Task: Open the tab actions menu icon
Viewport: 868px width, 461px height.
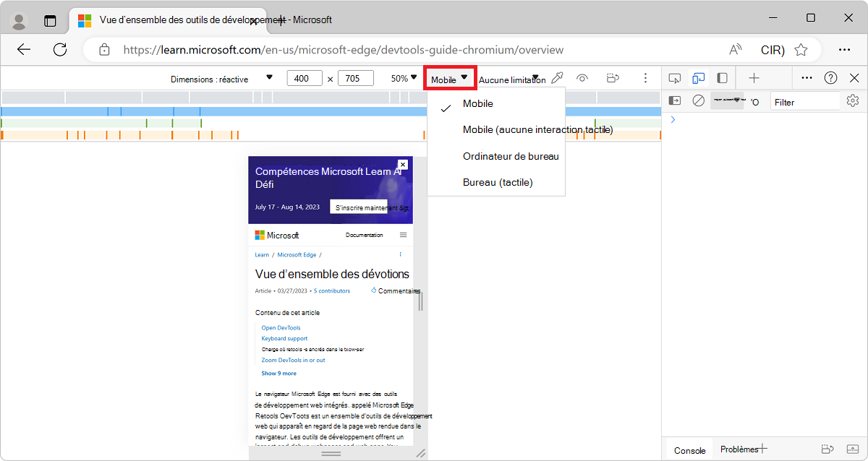Action: point(50,20)
